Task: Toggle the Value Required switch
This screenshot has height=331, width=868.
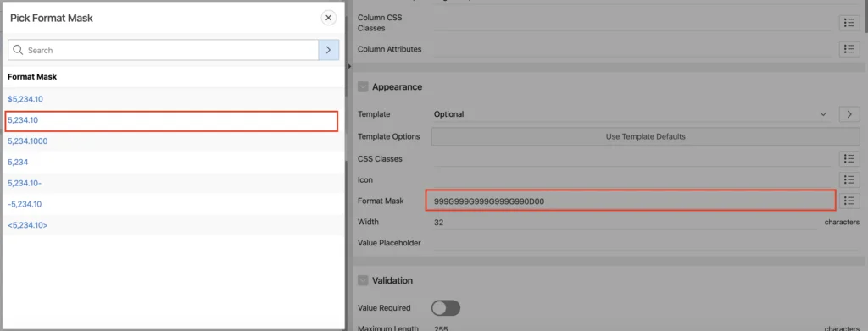Action: 446,308
